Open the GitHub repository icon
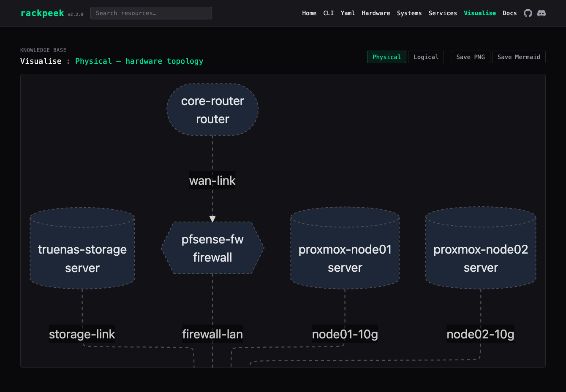Screen dimensions: 566x392 point(528,13)
